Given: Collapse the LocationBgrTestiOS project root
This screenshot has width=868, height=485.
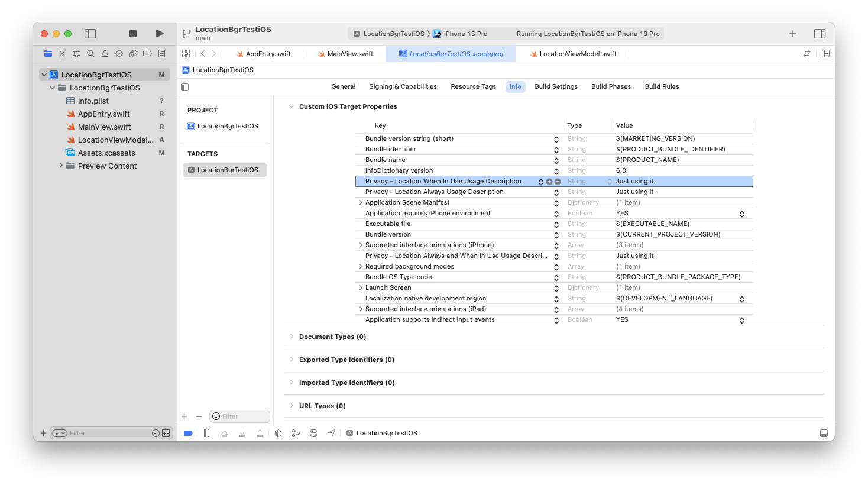Looking at the screenshot, I should [x=44, y=75].
